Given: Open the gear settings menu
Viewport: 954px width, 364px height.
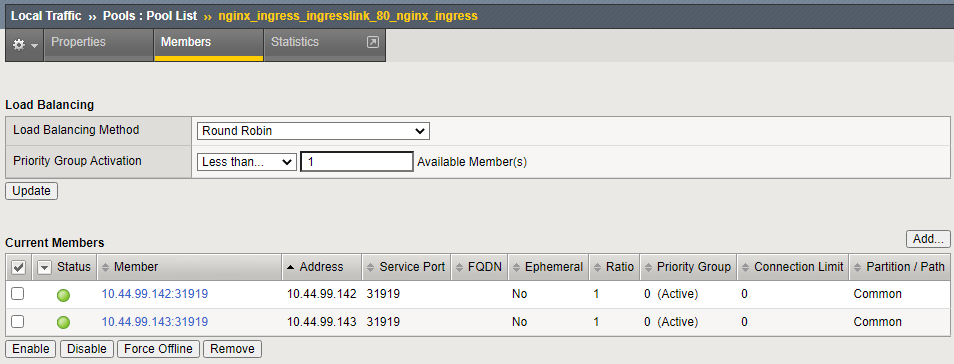Looking at the screenshot, I should pos(24,45).
